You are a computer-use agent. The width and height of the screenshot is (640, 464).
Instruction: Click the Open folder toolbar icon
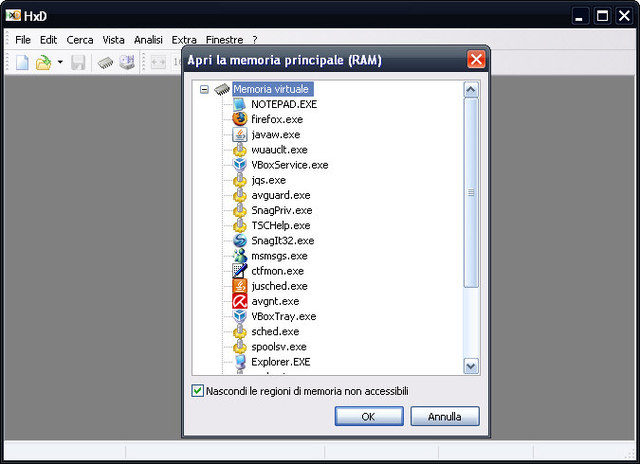(x=43, y=62)
